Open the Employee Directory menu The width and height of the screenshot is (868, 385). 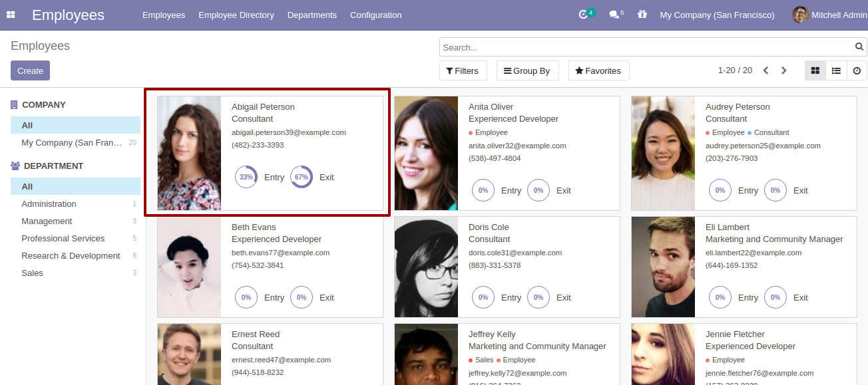tap(236, 15)
